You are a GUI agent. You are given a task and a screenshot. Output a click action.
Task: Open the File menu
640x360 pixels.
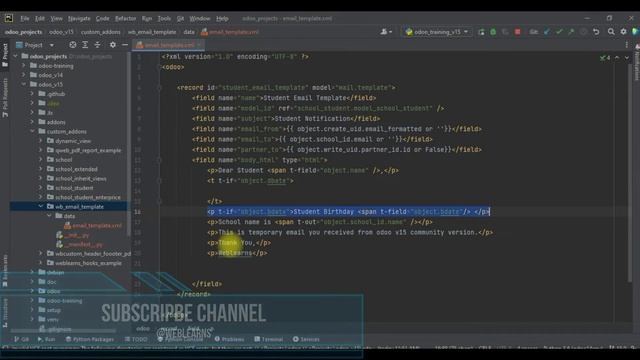click(x=25, y=18)
